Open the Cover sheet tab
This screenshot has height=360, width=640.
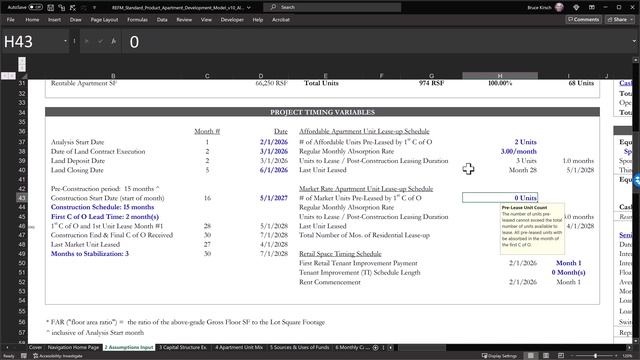click(x=36, y=347)
